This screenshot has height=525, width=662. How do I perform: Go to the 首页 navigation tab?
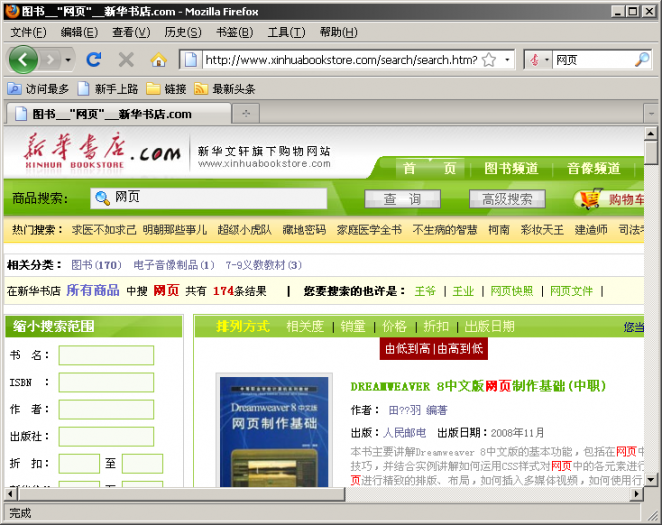429,168
